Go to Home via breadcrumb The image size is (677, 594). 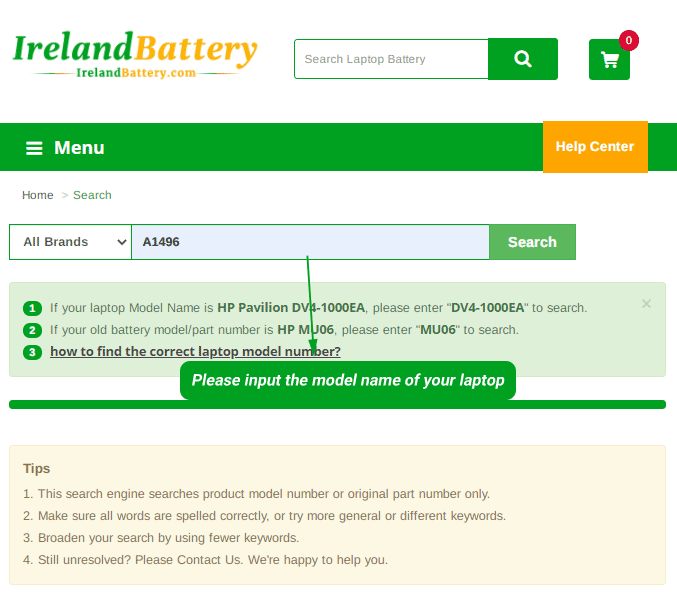[x=38, y=195]
